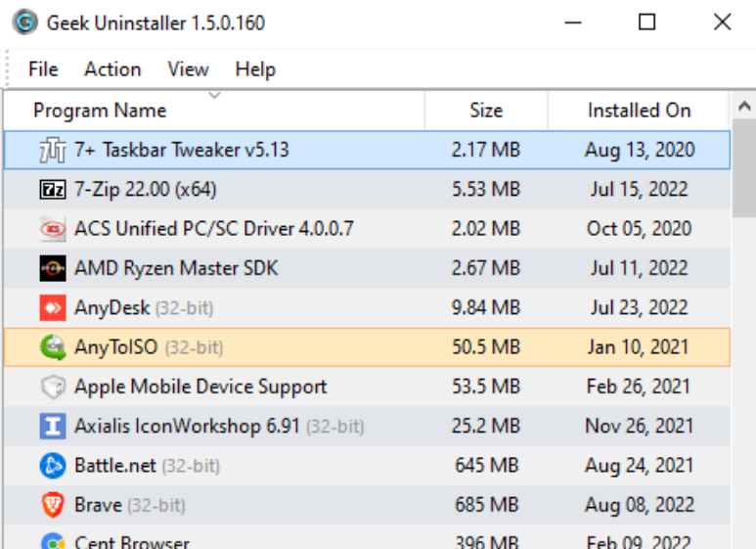Sort by Installed On column header
Viewport: 756px width, 549px height.
click(639, 111)
